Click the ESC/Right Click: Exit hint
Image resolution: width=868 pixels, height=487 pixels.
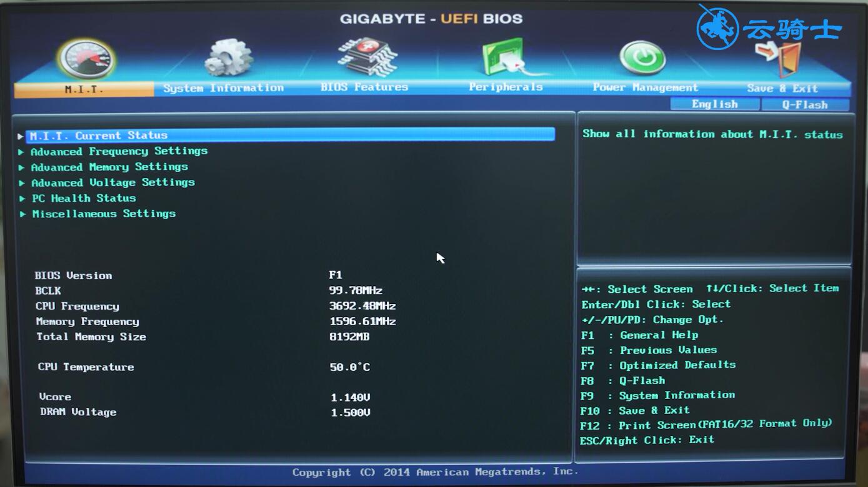pos(647,440)
